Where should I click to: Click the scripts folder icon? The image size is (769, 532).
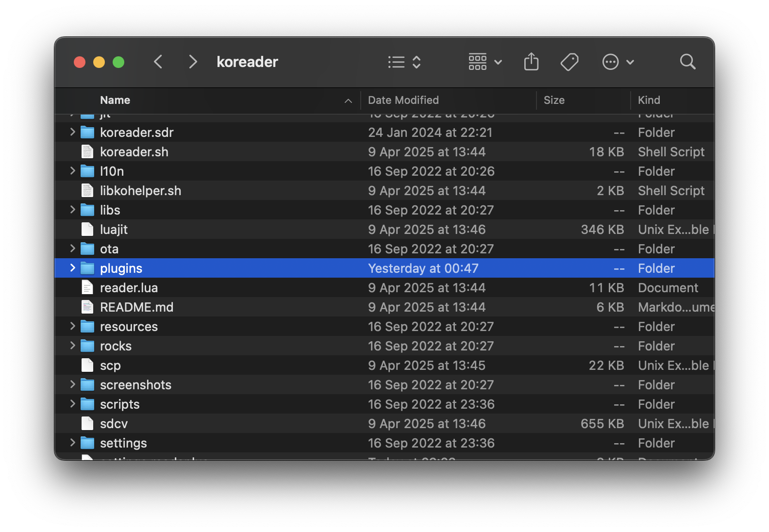tap(87, 404)
